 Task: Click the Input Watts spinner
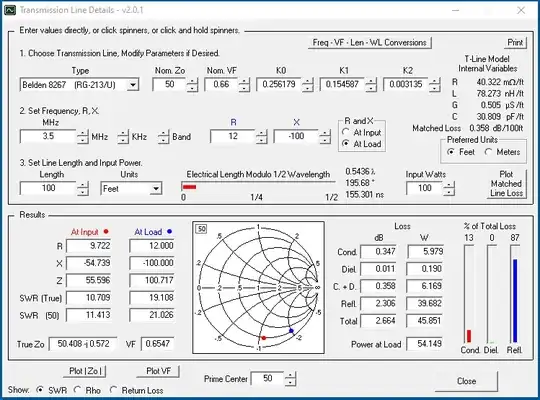(x=449, y=188)
